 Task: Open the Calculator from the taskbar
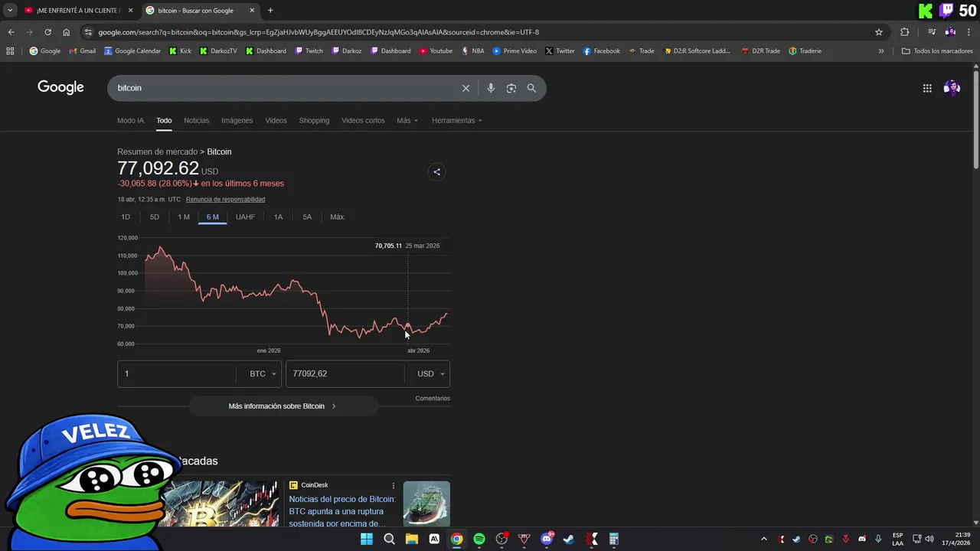click(614, 539)
